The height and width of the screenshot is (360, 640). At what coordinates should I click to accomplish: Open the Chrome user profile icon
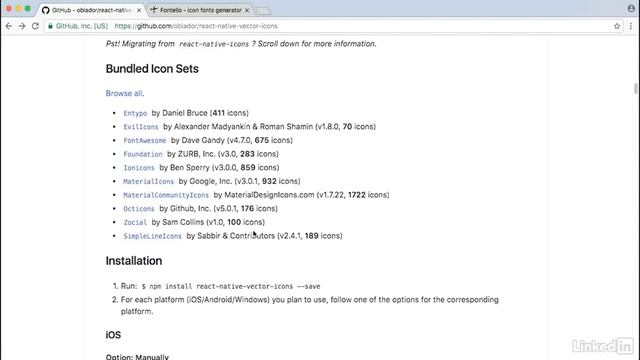click(x=631, y=8)
